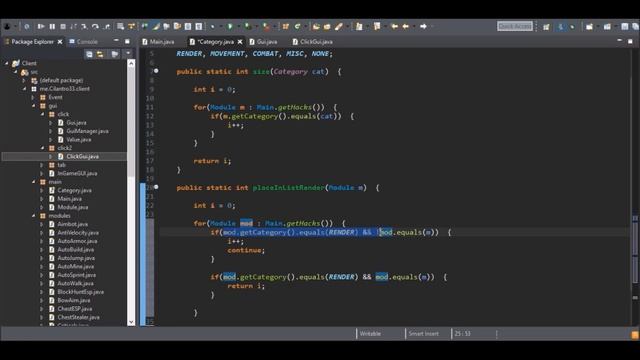Select the Category.java editor tab
This screenshot has height=360, width=640.
point(216,42)
